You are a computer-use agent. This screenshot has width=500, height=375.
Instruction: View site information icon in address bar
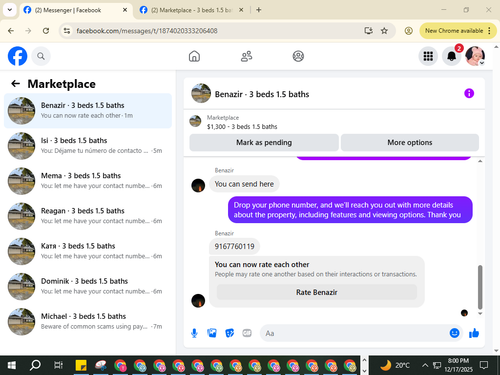67,31
